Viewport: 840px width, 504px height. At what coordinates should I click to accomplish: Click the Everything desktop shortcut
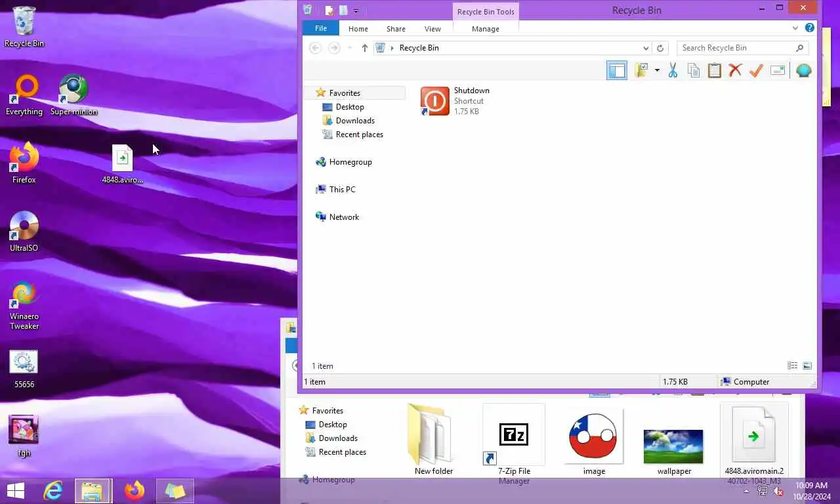click(24, 95)
